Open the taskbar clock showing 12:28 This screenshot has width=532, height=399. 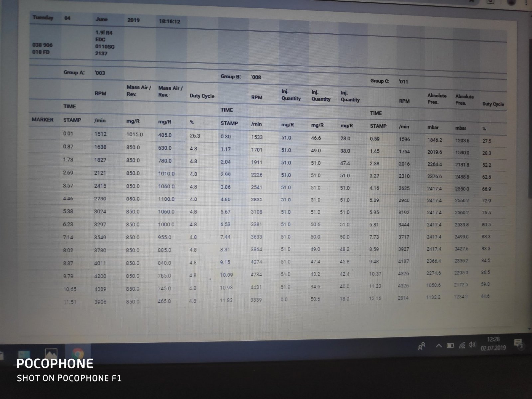(493, 343)
